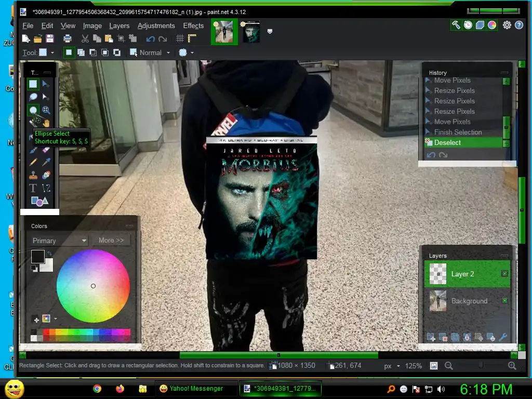Select the Clone Stamp tool

pos(33,175)
